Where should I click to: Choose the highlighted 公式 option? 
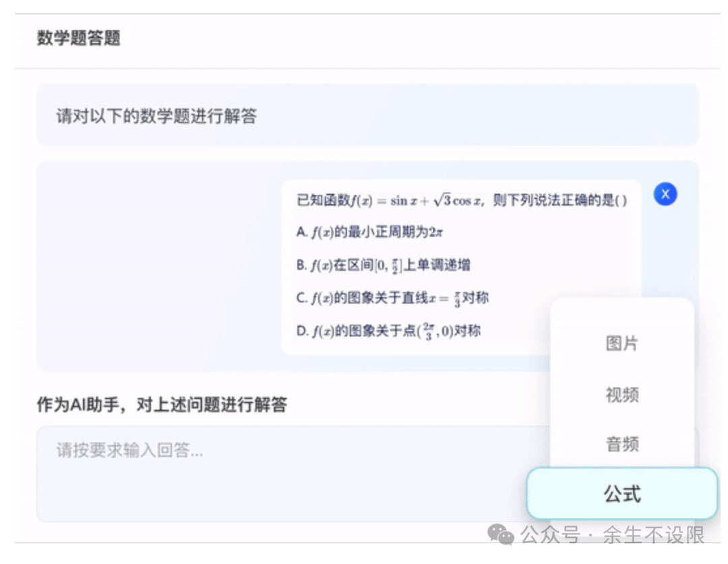coord(622,493)
